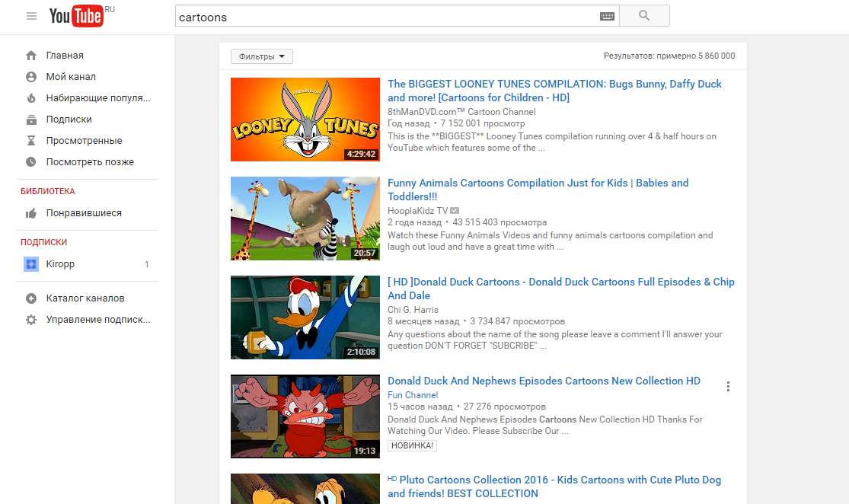The width and height of the screenshot is (849, 504).
Task: Click the plus icon beside Каталог каналов
Action: [x=31, y=298]
